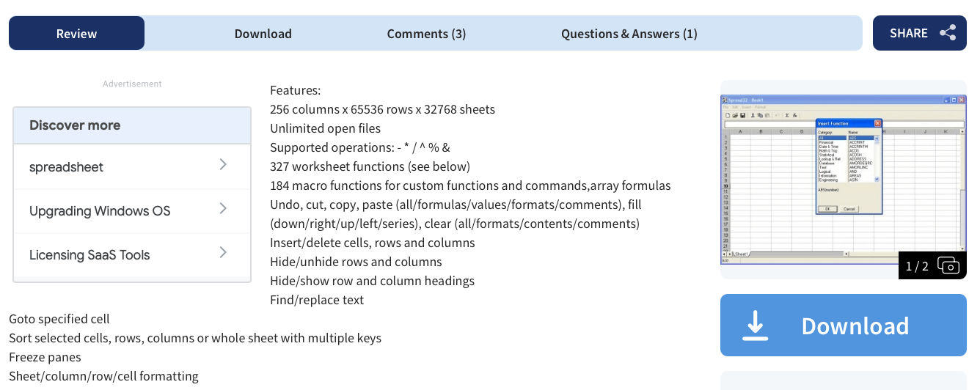Screen dimensions: 980x390
Task: Expand the Upgrading Windows OS chevron
Action: (223, 209)
